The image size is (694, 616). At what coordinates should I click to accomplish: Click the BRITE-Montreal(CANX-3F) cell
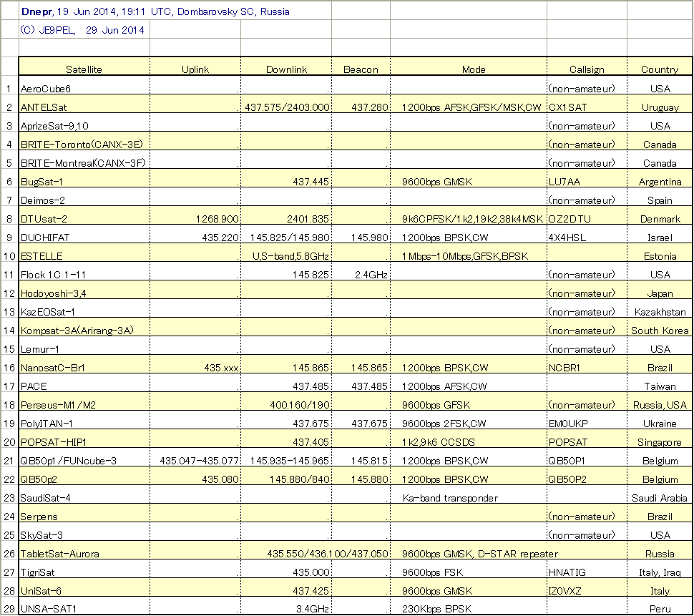(x=84, y=160)
